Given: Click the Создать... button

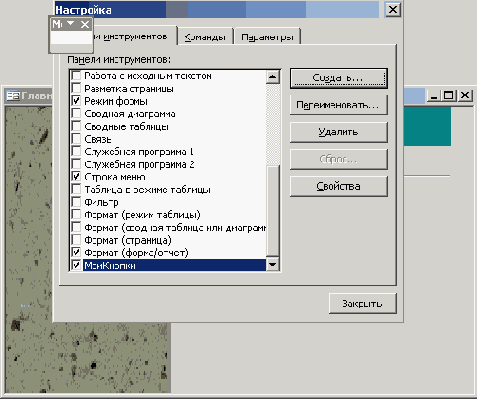Looking at the screenshot, I should pyautogui.click(x=339, y=78).
